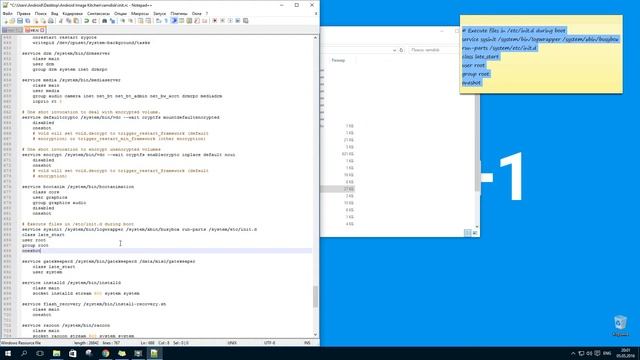
Task: Open the Поиск menu
Action: click(40, 13)
